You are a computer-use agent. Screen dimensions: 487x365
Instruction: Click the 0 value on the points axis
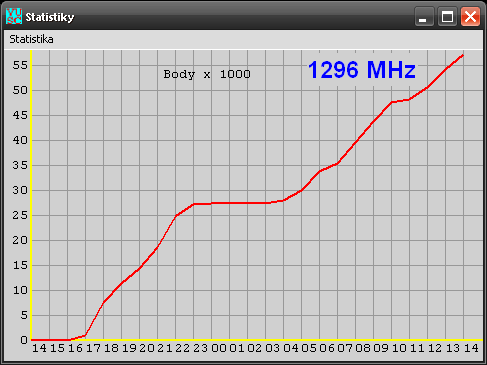(24, 340)
